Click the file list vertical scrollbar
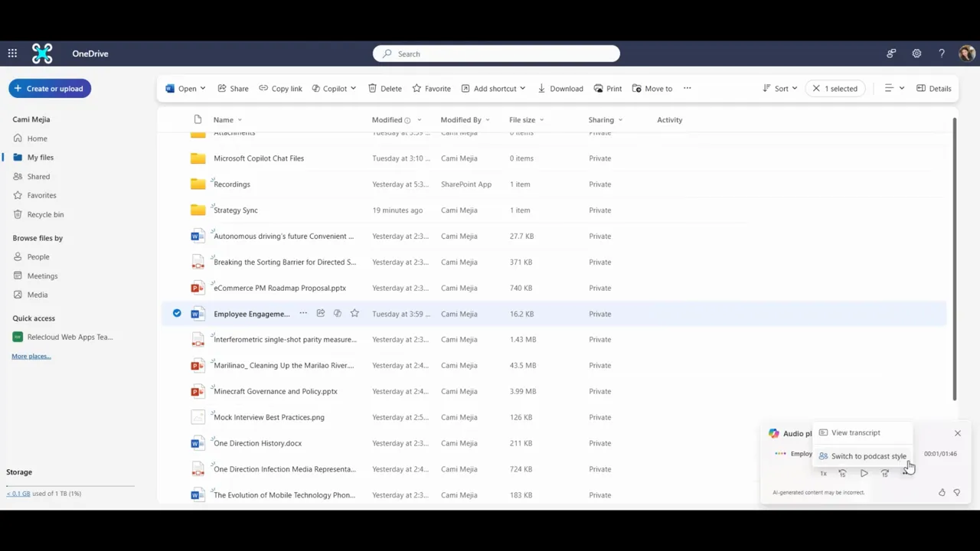The width and height of the screenshot is (980, 551). tap(954, 259)
